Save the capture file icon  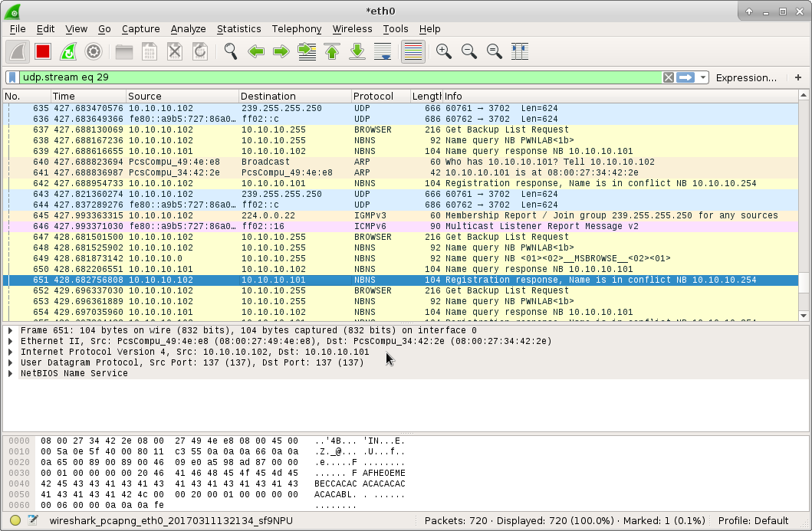click(150, 52)
